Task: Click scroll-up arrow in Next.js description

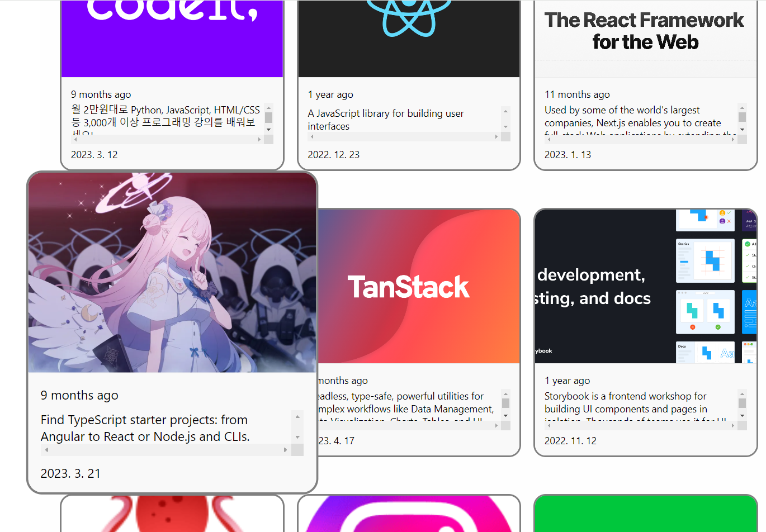Action: click(x=742, y=107)
